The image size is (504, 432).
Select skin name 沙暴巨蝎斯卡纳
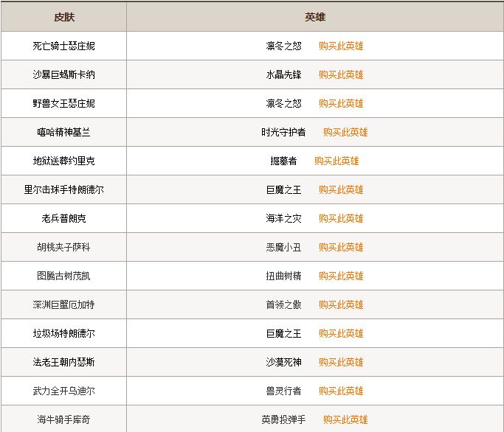pyautogui.click(x=64, y=75)
